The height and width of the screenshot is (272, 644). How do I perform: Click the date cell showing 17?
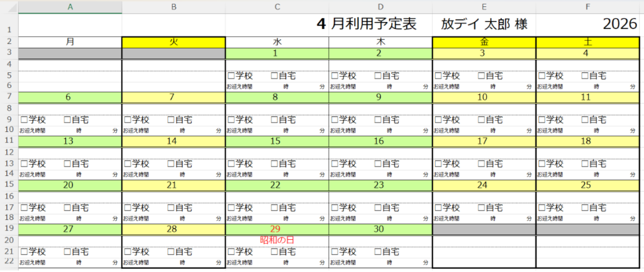(x=484, y=141)
